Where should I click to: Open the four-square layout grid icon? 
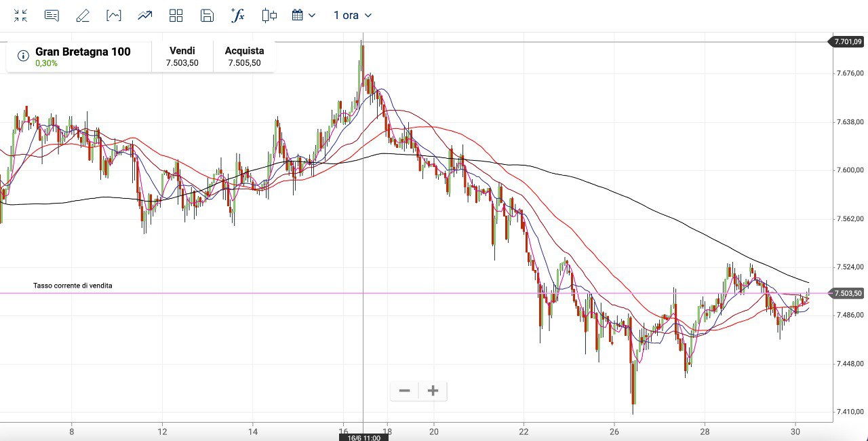pos(176,16)
